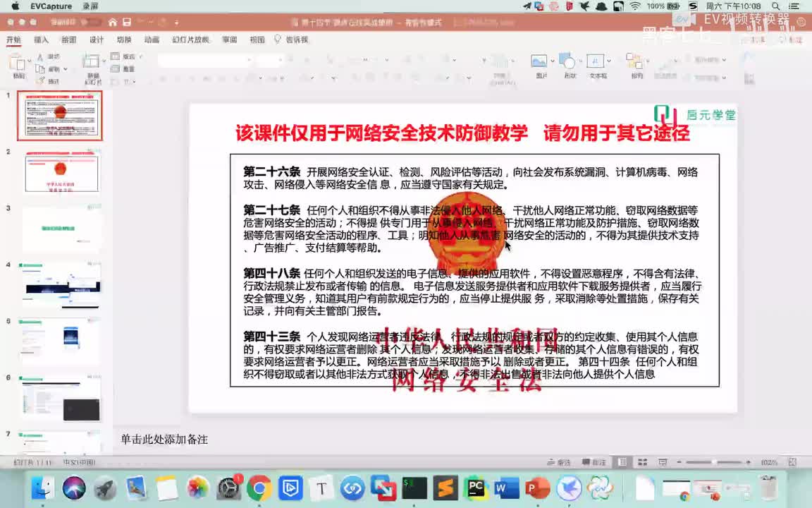Click the Shapes (形状) icon
This screenshot has width=812, height=508.
click(567, 61)
